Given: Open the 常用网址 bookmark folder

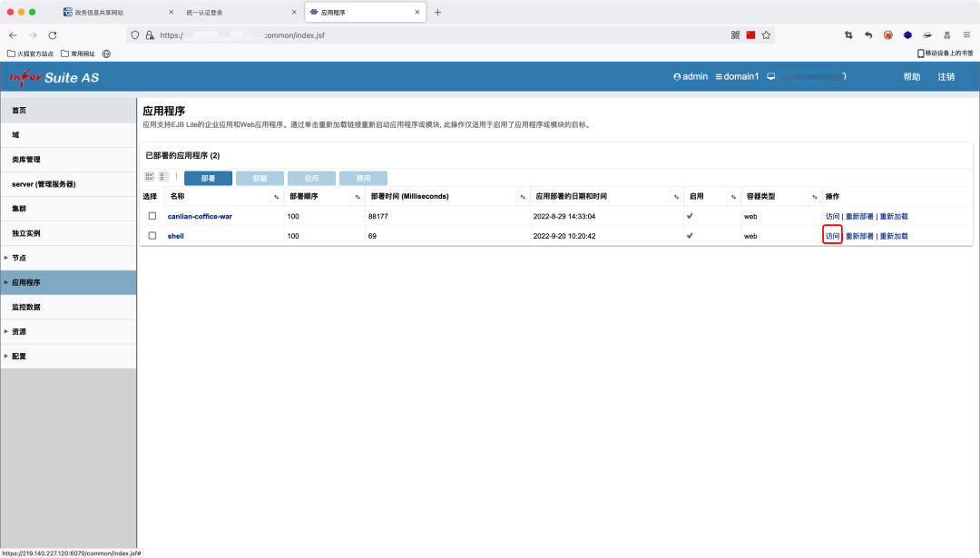Looking at the screenshot, I should tap(78, 54).
